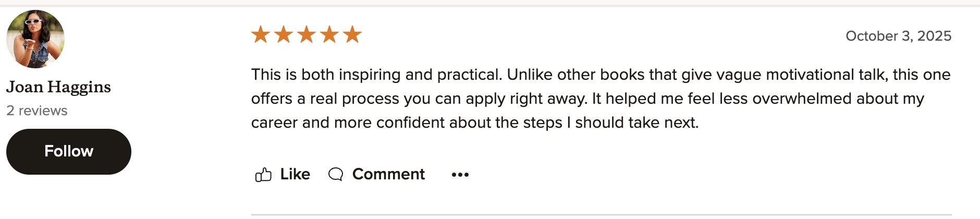Click the first rating star
The width and height of the screenshot is (980, 219).
pyautogui.click(x=261, y=34)
